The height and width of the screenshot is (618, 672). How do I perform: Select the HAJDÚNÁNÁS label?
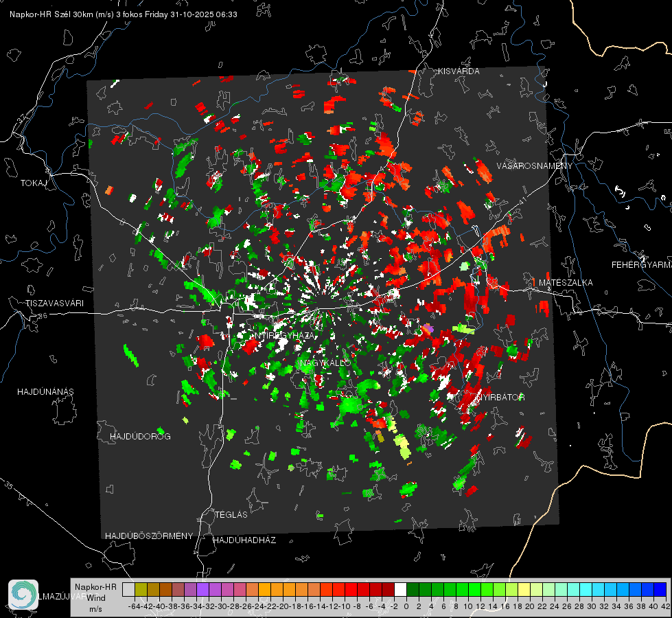tap(45, 392)
